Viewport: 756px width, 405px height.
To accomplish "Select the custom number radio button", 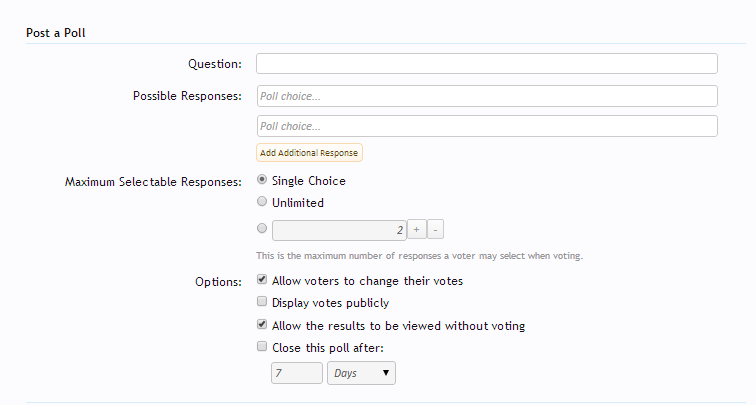I will click(263, 229).
